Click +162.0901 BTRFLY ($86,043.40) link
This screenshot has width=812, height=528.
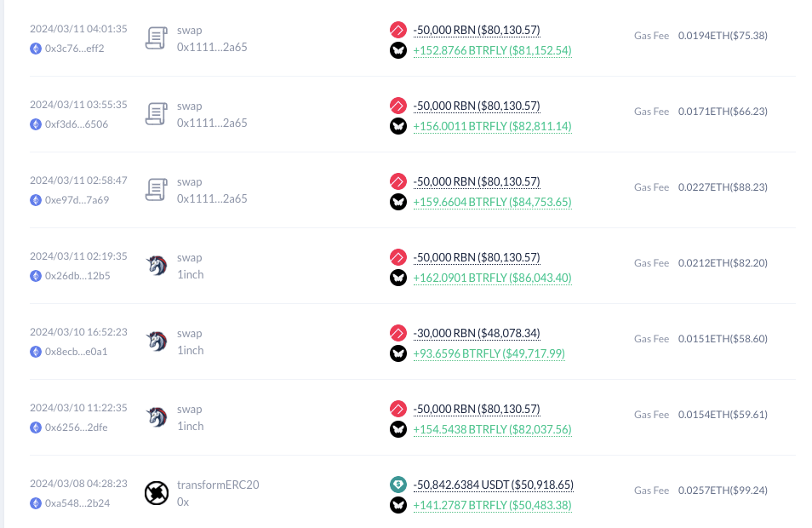[x=493, y=278]
